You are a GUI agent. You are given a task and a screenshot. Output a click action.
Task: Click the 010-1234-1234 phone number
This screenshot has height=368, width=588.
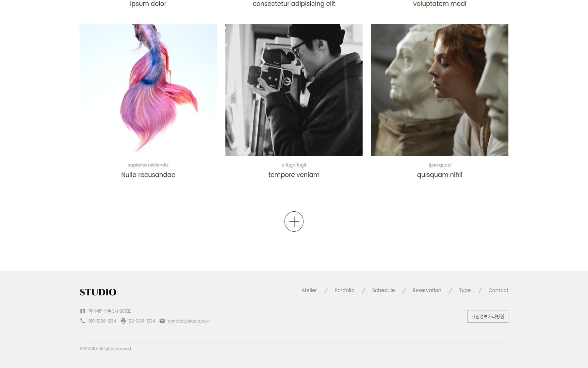[102, 321]
